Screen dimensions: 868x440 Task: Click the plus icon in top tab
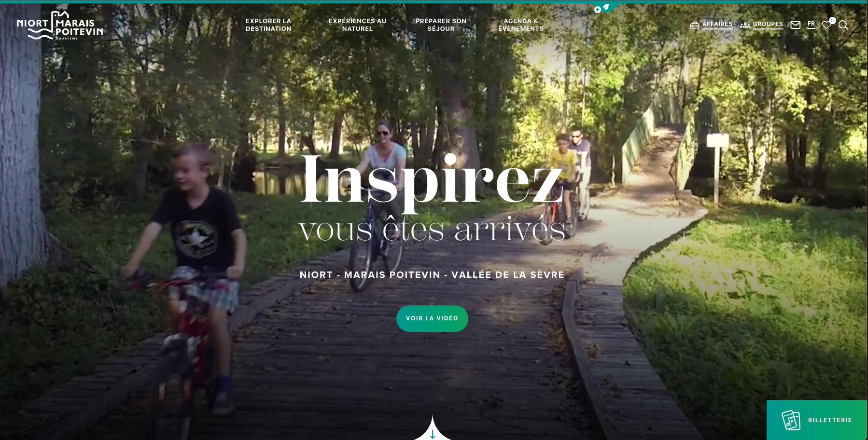pyautogui.click(x=597, y=10)
